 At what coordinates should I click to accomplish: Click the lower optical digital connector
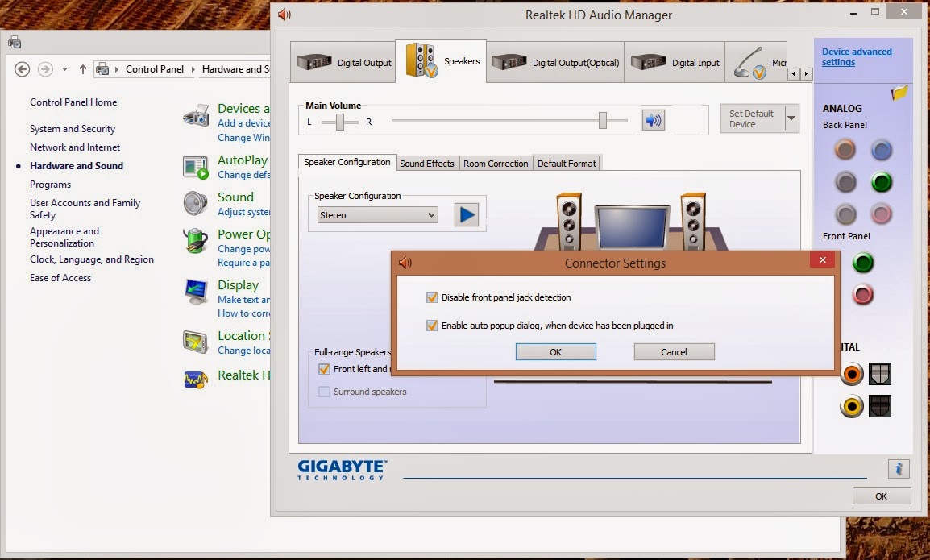879,406
